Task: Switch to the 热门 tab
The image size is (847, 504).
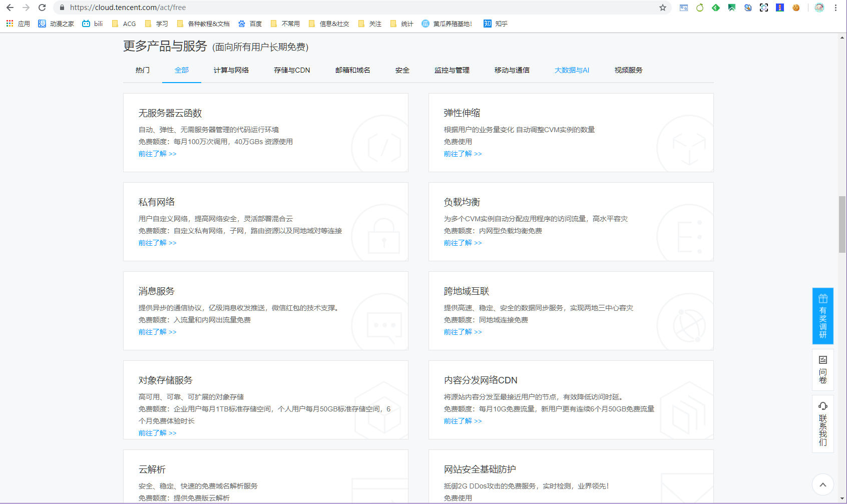Action: (x=143, y=70)
